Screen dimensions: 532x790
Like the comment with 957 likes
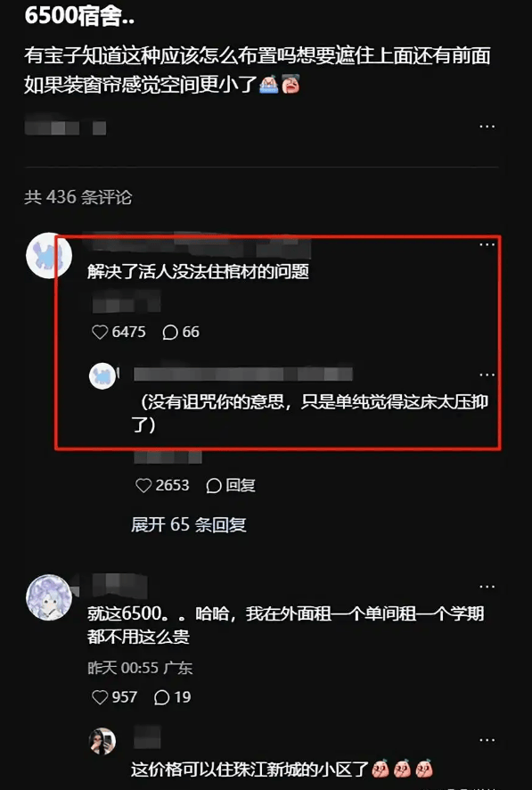click(115, 697)
